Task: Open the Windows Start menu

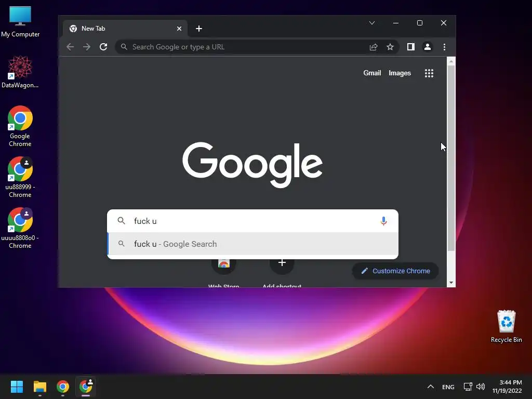Action: pyautogui.click(x=17, y=387)
